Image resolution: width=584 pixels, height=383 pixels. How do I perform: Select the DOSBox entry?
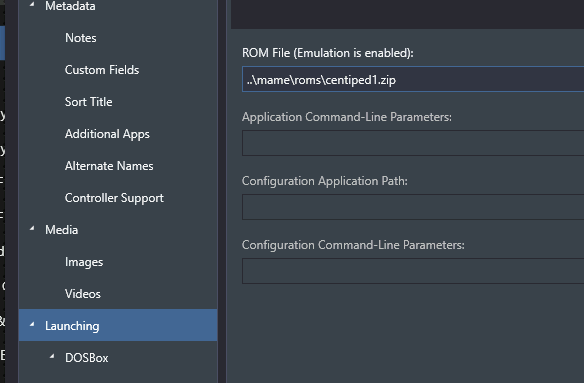click(86, 358)
